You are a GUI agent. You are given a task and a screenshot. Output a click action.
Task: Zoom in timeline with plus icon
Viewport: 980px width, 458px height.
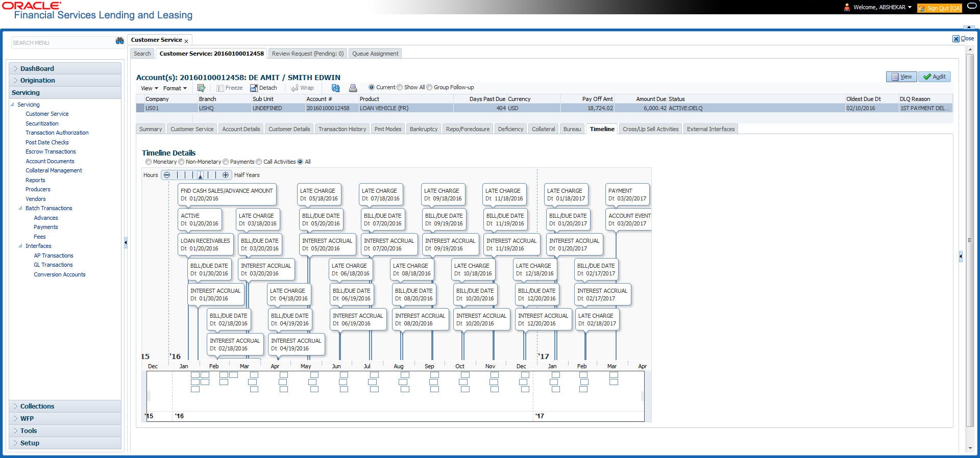pos(226,175)
